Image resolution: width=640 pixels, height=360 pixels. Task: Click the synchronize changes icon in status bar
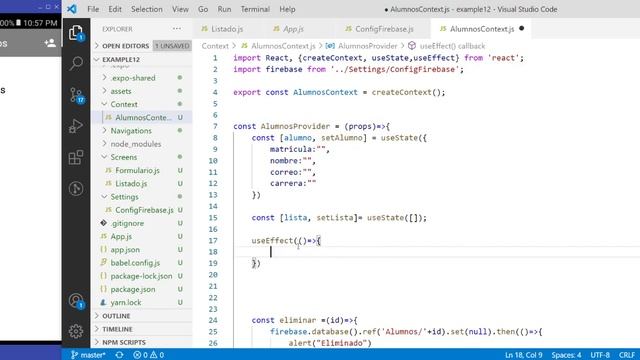[x=119, y=355]
